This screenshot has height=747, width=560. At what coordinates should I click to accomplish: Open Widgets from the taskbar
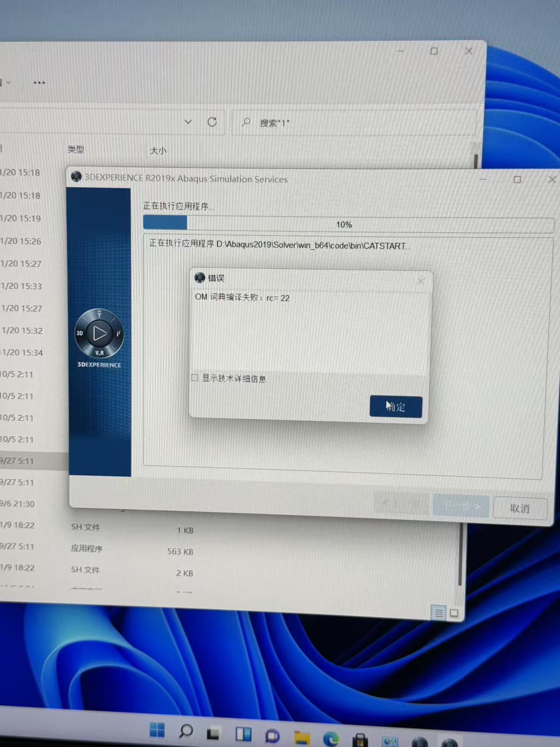pos(243,734)
